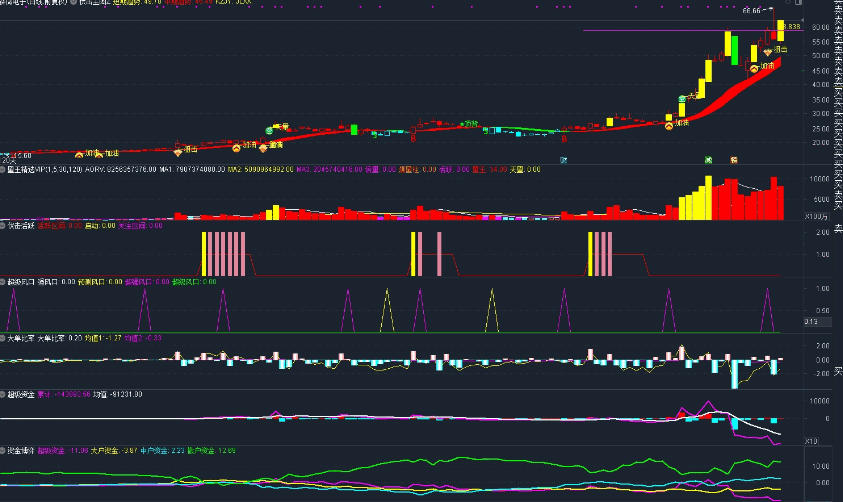
Task: Click the 狙击 diamond marker near the latest candle
Action: point(768,52)
